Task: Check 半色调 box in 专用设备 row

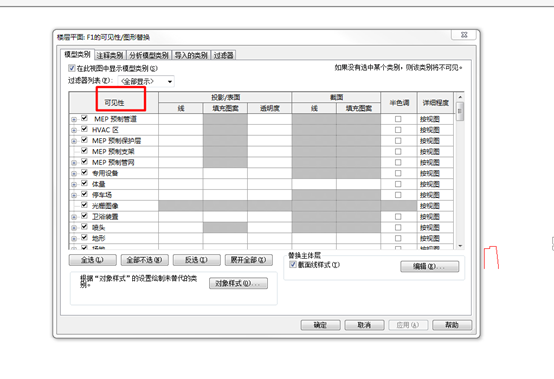Action: click(x=398, y=173)
